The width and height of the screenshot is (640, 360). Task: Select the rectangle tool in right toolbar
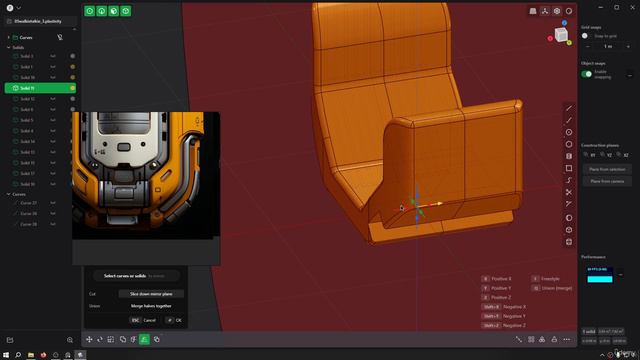click(569, 168)
